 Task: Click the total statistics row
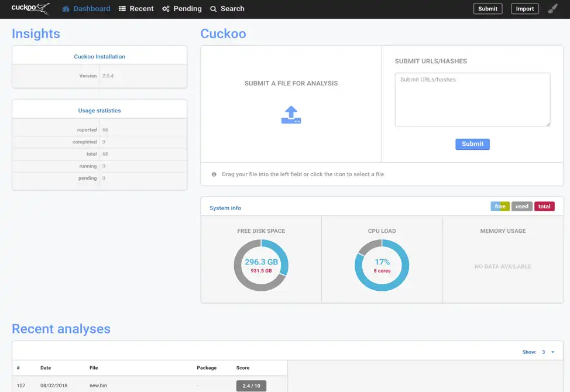tap(99, 154)
